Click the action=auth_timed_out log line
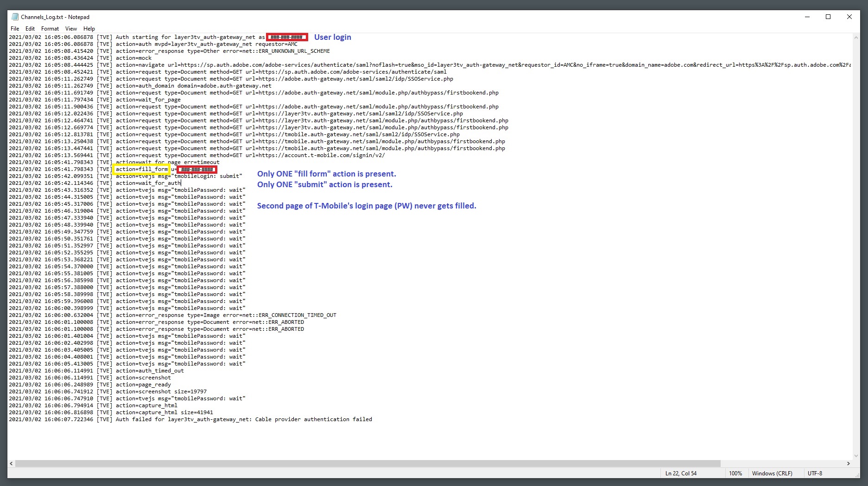868x486 pixels. click(150, 371)
